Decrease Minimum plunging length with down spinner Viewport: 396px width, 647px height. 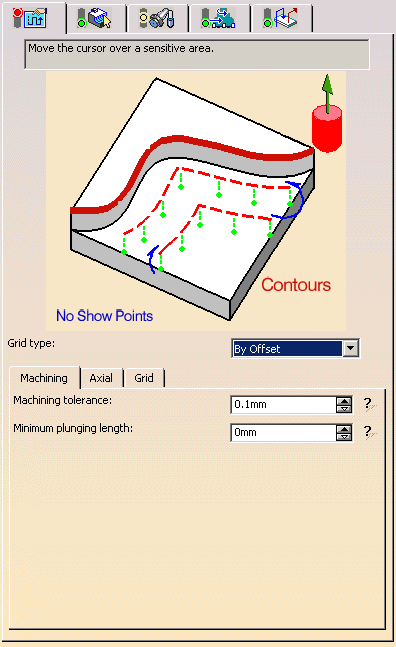tap(344, 436)
